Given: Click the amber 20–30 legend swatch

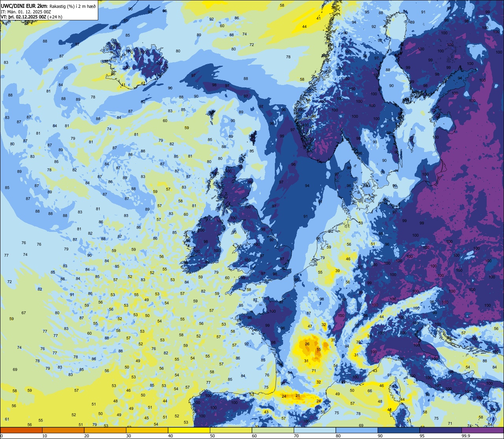Looking at the screenshot, I should 105,430.
